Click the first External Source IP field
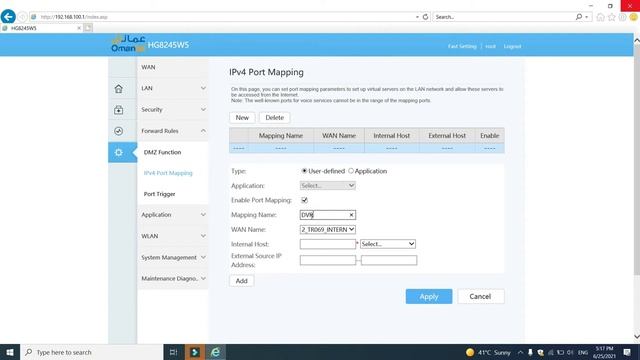The height and width of the screenshot is (360, 640). (327, 260)
